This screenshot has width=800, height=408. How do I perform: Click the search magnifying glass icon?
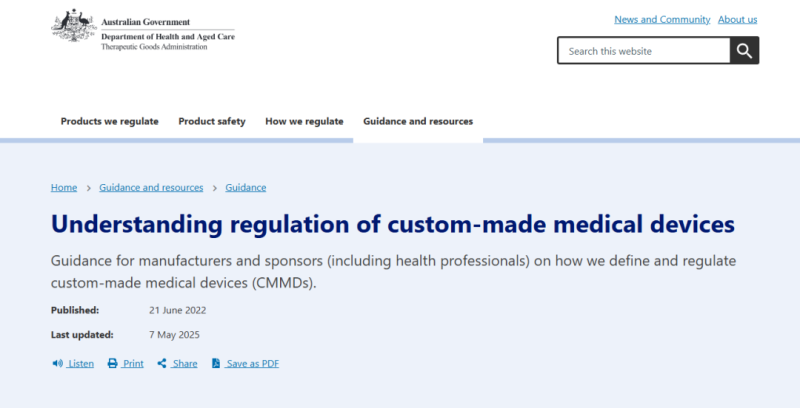pyautogui.click(x=744, y=51)
